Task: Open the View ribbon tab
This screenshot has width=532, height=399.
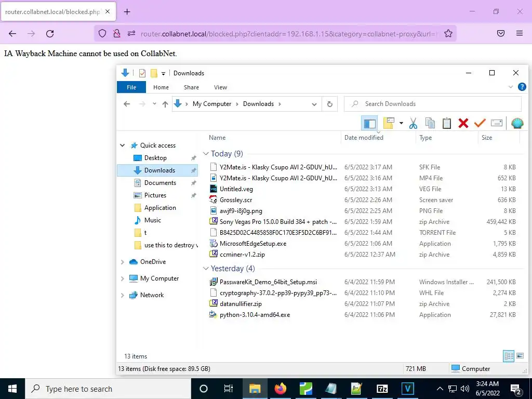Action: click(x=220, y=87)
